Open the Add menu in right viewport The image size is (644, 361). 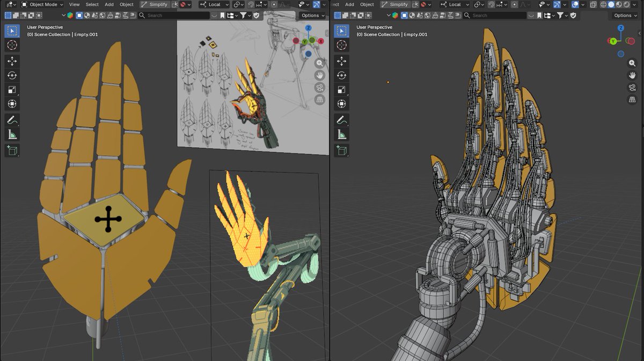pos(349,4)
